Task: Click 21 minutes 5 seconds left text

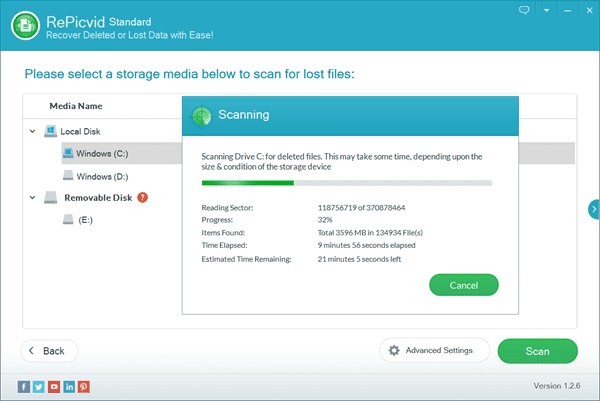Action: pos(359,259)
